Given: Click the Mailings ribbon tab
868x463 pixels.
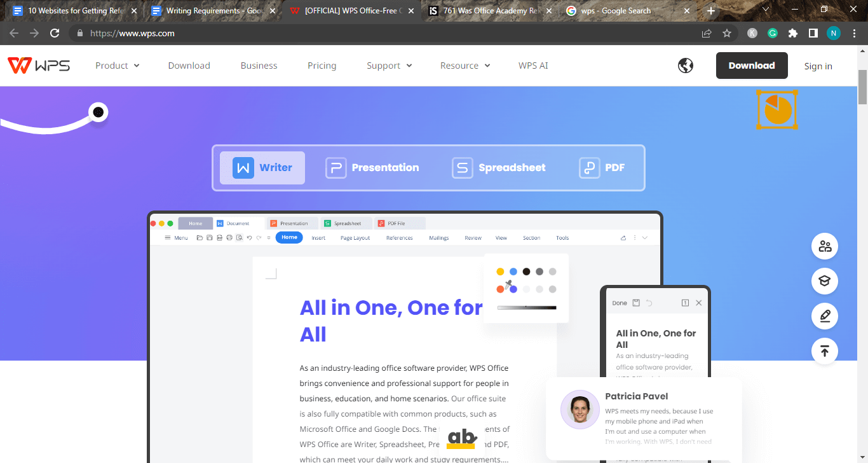Looking at the screenshot, I should [439, 238].
